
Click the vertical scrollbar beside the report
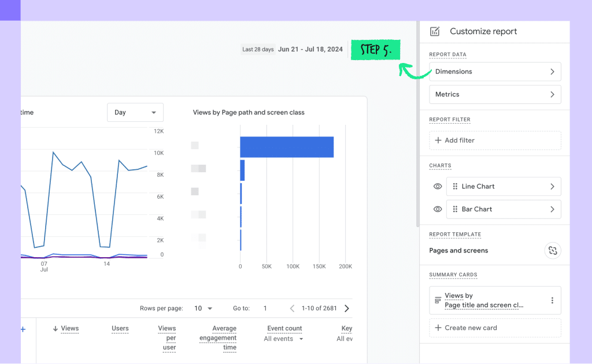(x=417, y=124)
